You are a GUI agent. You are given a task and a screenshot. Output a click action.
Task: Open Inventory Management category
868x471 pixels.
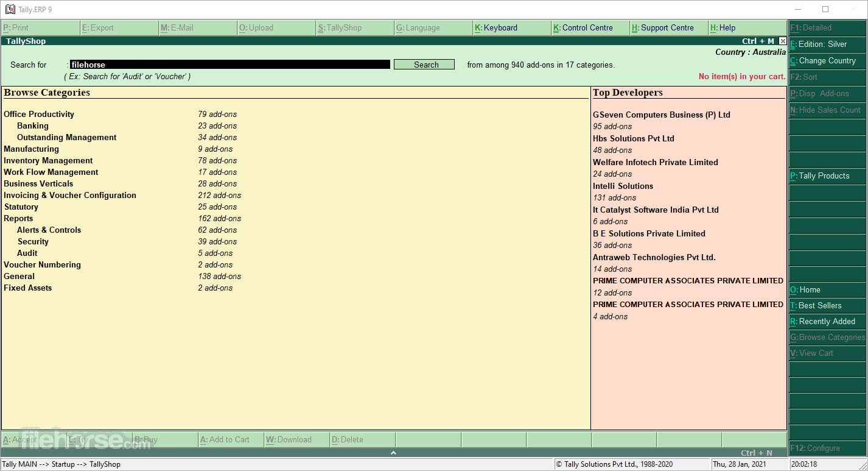click(x=49, y=161)
